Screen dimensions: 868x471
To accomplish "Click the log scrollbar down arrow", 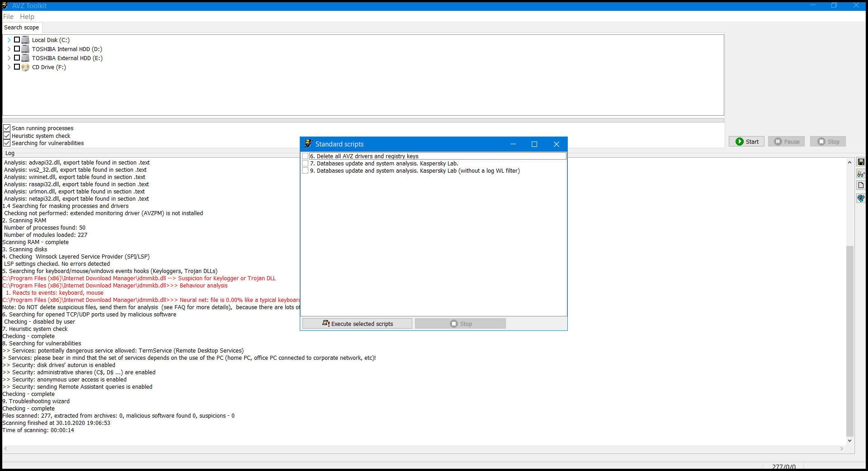I will [849, 441].
